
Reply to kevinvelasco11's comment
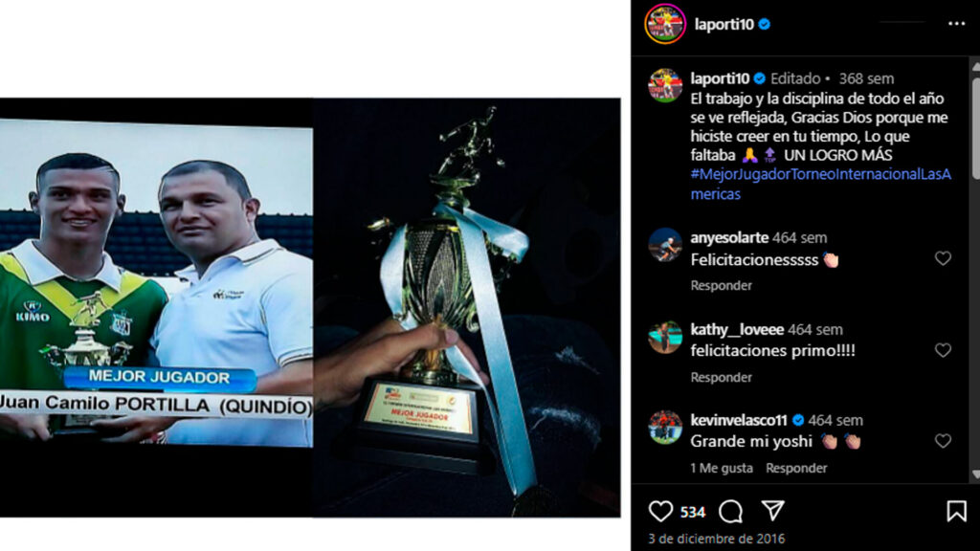(x=796, y=468)
